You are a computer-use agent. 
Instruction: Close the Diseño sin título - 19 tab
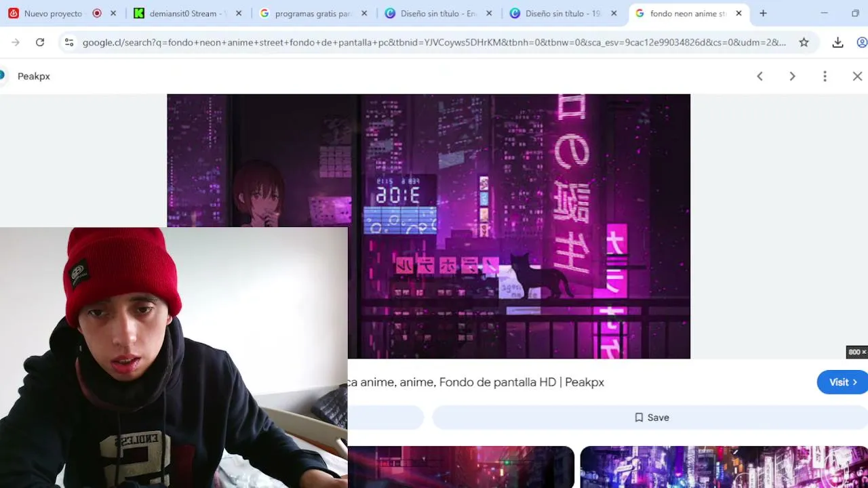[x=614, y=14]
